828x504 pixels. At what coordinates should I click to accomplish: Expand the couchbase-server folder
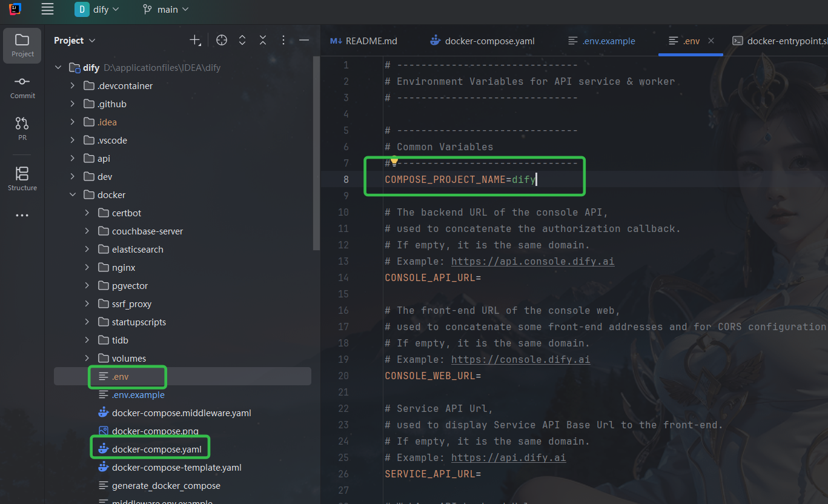coord(87,231)
